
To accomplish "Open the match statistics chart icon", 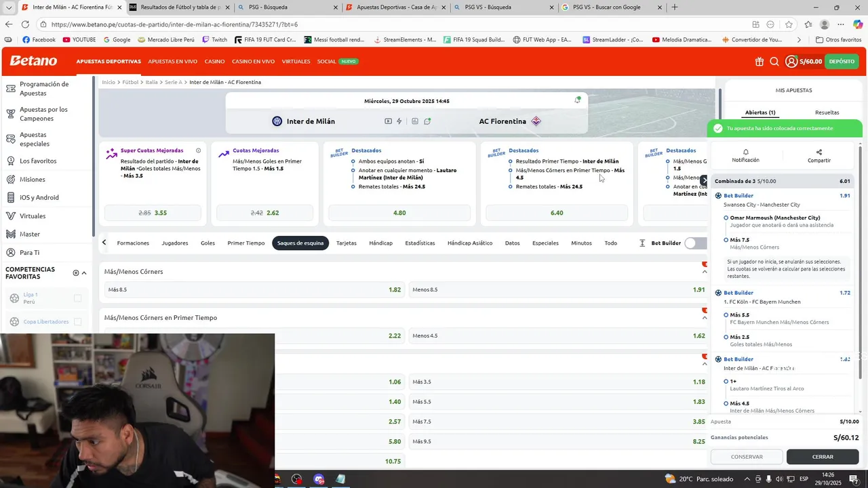I will pos(414,121).
